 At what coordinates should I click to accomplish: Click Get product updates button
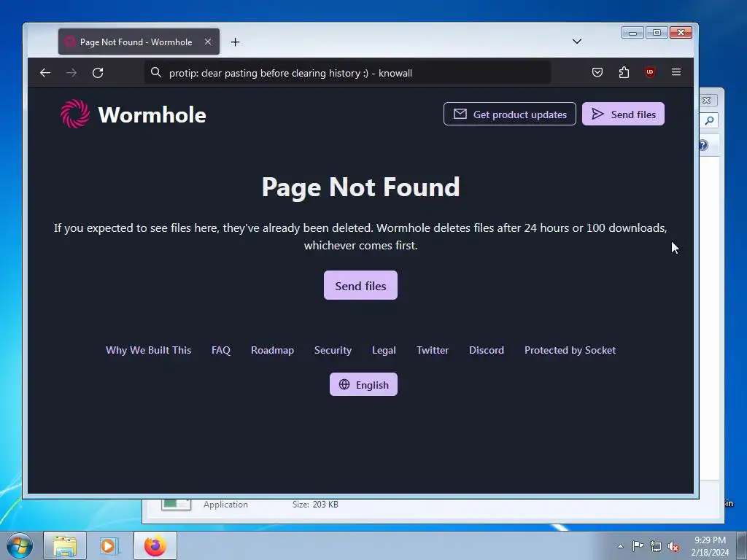click(510, 114)
